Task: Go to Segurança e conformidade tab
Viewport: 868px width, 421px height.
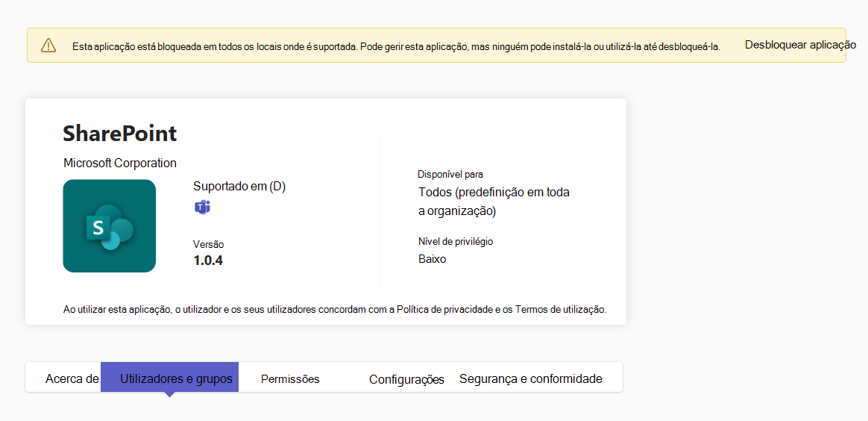Action: [x=531, y=379]
